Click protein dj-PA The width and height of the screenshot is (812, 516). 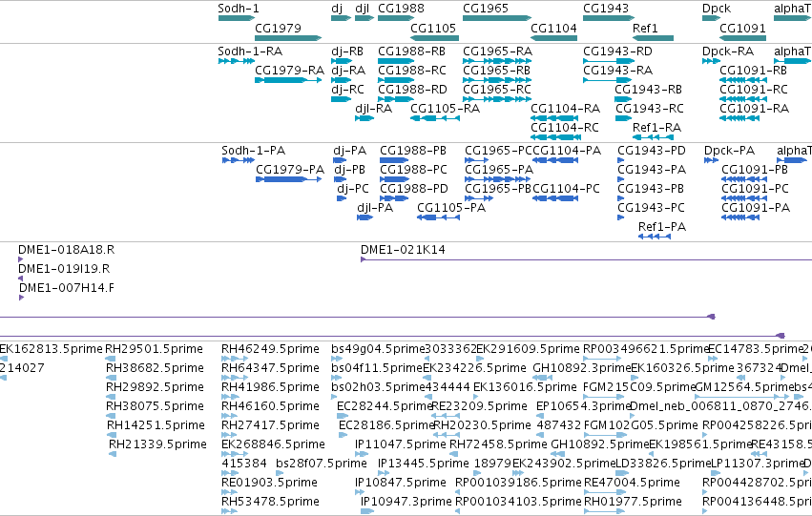click(349, 151)
